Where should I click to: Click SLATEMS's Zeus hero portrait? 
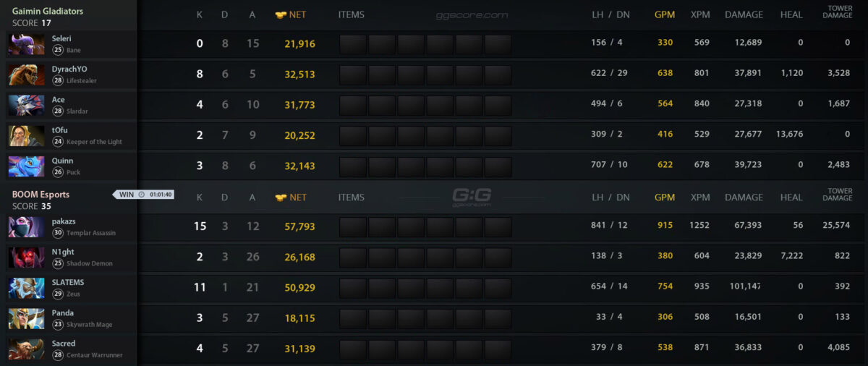click(26, 288)
